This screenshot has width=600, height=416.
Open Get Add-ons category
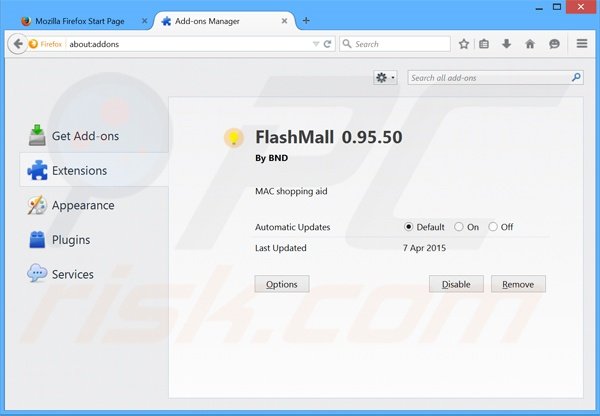(94, 136)
